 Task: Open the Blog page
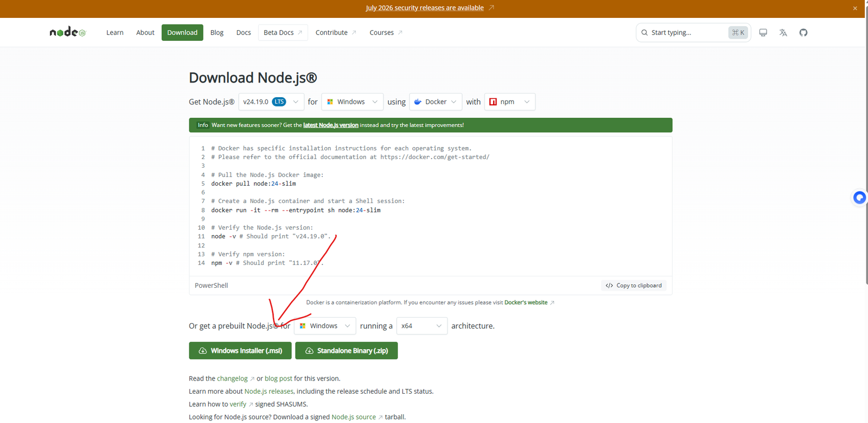coord(217,33)
